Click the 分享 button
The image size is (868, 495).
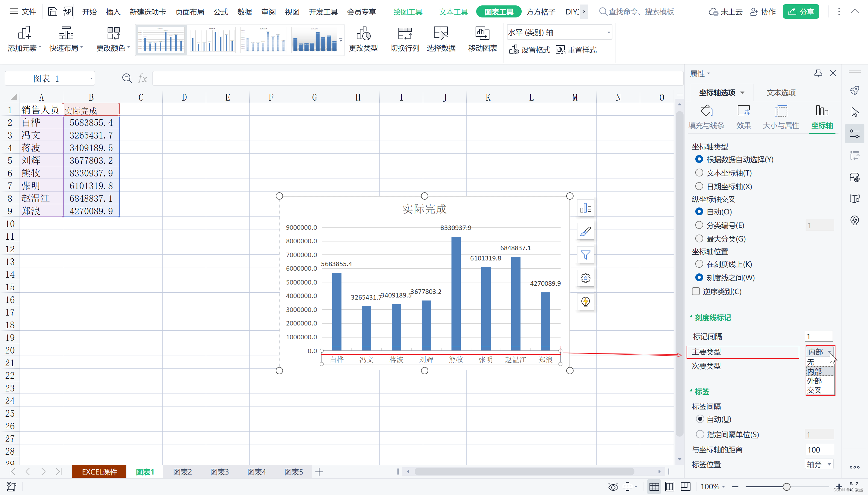tap(800, 11)
